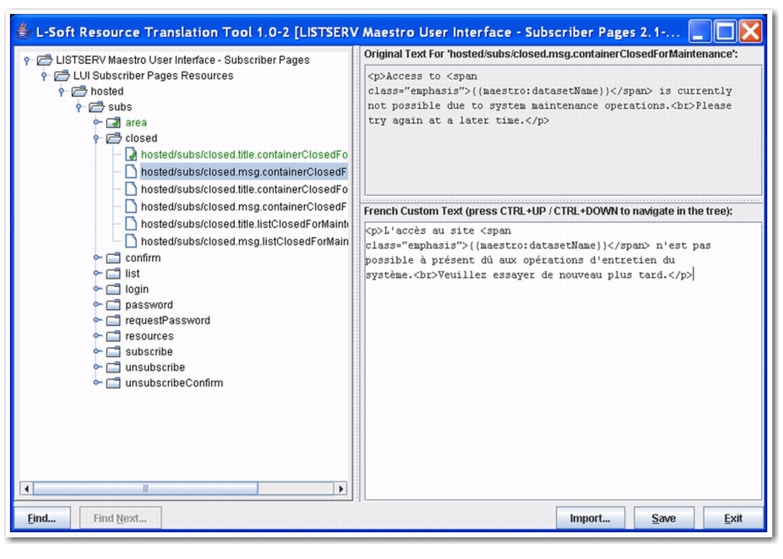Select the 'area' tree label
Screen dimensions: 783x559
[136, 122]
